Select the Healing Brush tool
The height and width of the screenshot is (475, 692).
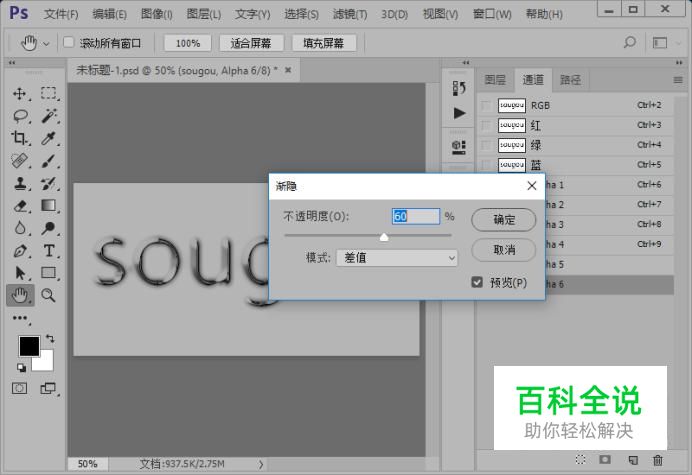[19, 161]
